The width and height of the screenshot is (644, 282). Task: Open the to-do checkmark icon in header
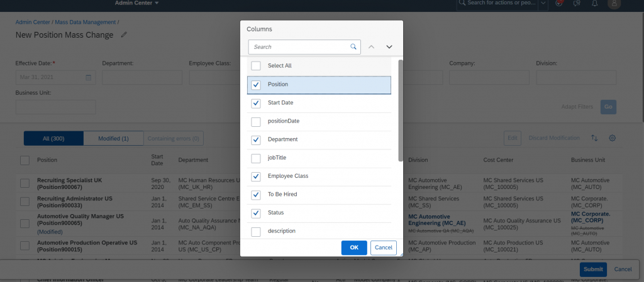tap(558, 3)
